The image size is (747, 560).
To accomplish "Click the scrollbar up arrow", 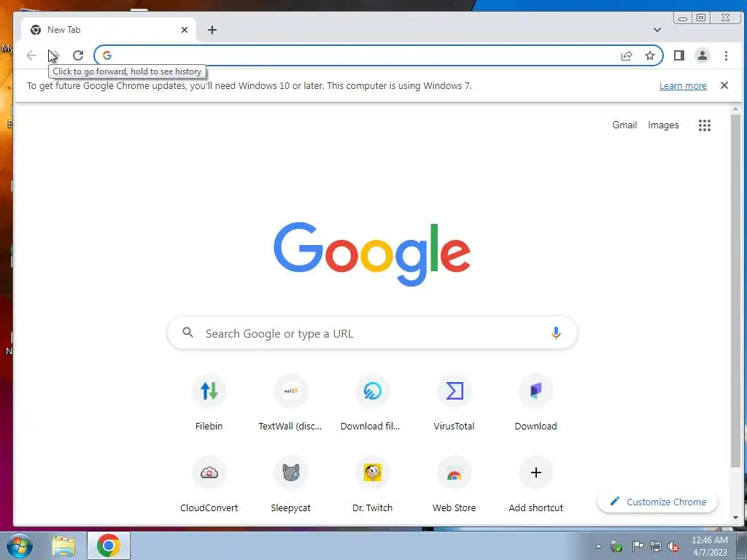I will click(735, 109).
